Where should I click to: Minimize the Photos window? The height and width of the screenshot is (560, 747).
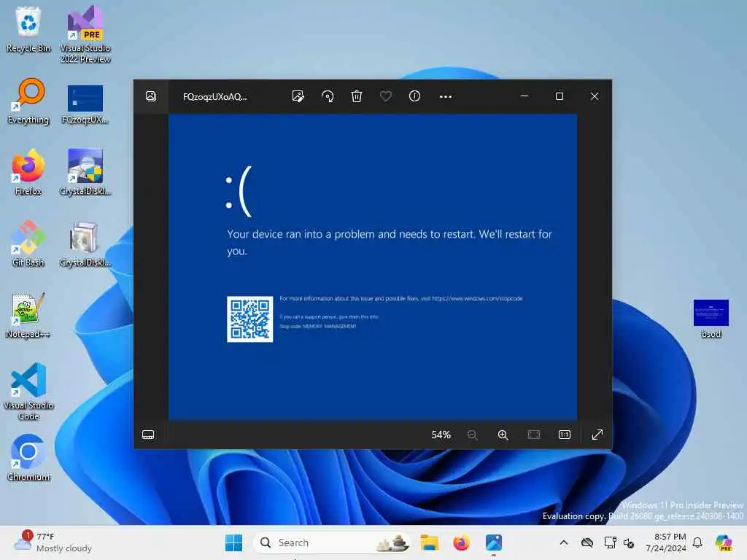pyautogui.click(x=525, y=97)
